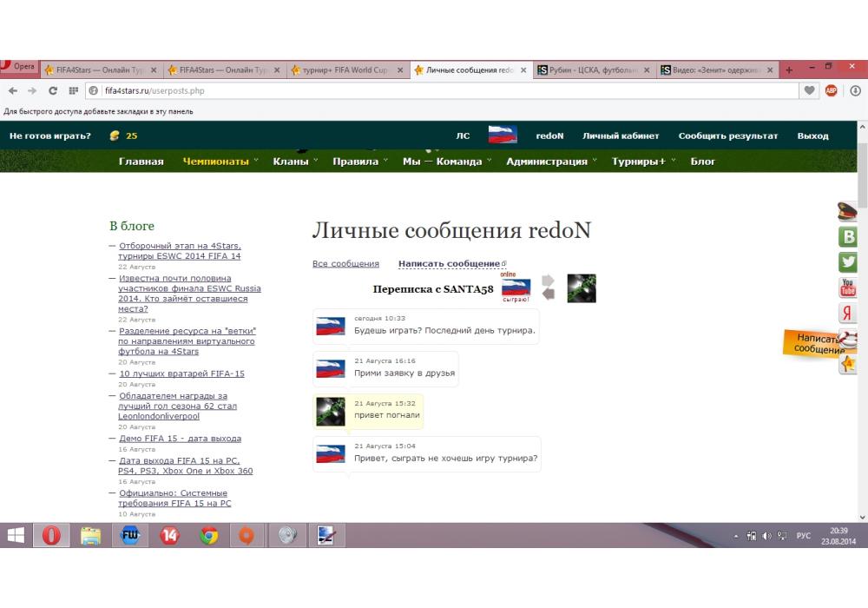Click the VK social sidebar icon
The image size is (868, 608).
coord(848,236)
